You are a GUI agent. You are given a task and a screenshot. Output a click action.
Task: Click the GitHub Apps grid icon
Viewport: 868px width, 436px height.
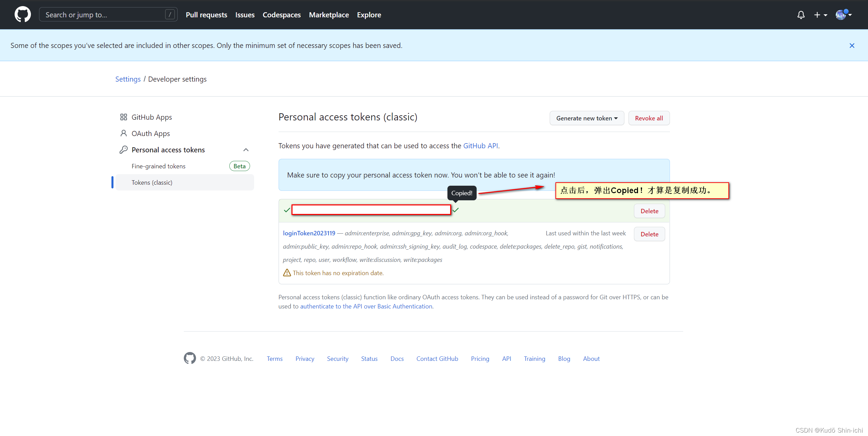124,117
